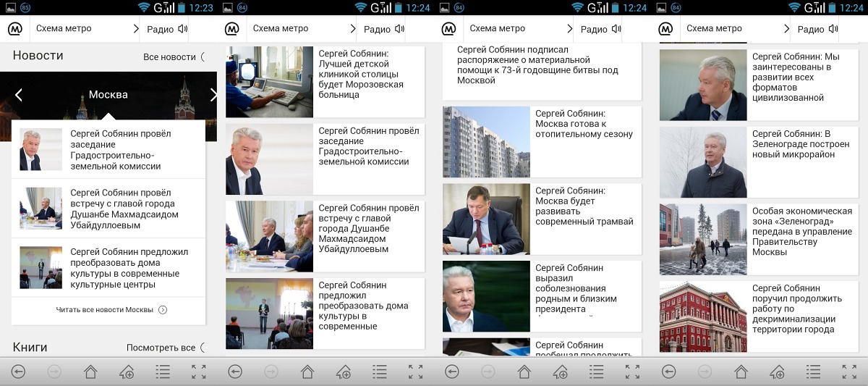Open article about Морозовская больница
Viewport: 868px width, 386px height.
(325, 82)
